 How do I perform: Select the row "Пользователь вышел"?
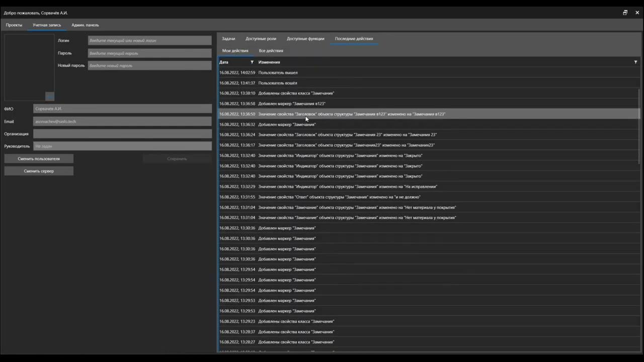[429, 72]
